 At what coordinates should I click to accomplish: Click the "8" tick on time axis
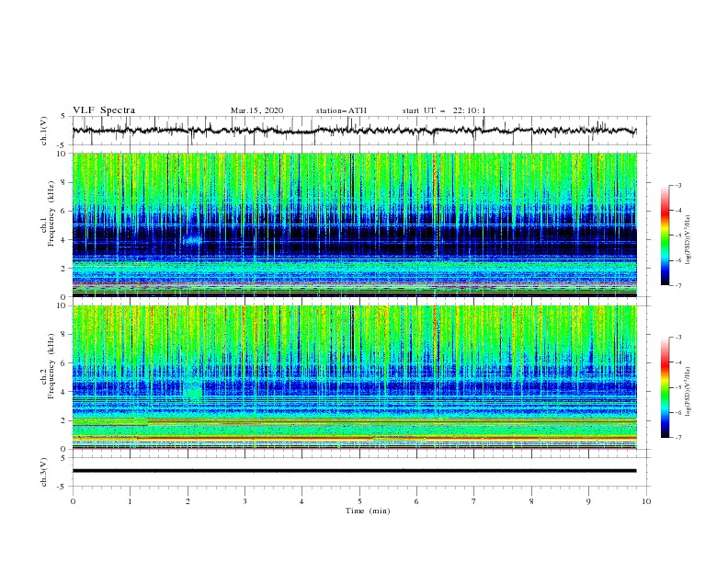[x=531, y=501]
